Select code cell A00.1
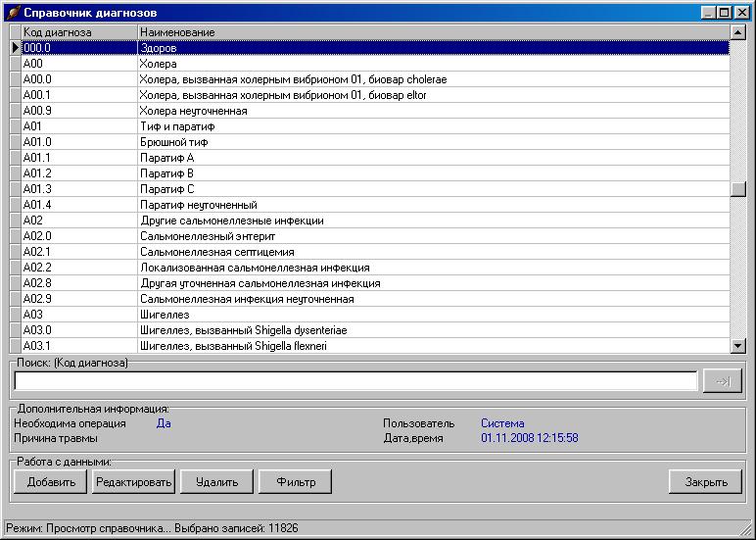756x540 pixels. coord(79,95)
